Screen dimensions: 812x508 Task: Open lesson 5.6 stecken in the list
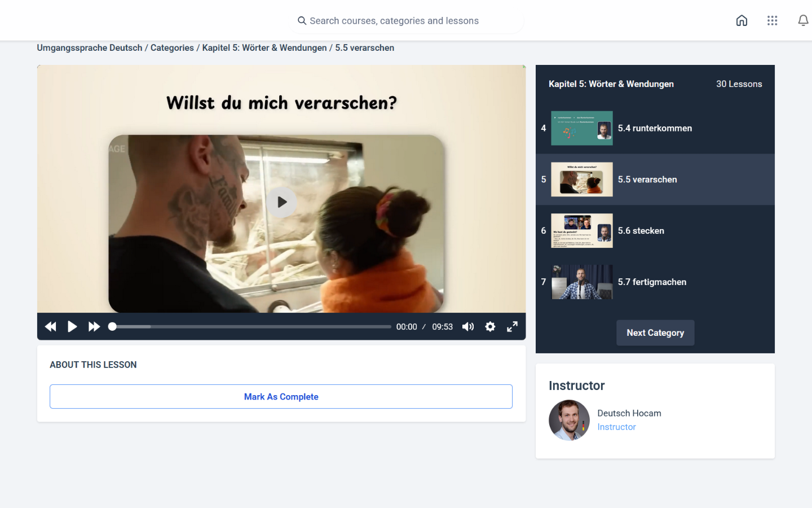[x=641, y=231]
